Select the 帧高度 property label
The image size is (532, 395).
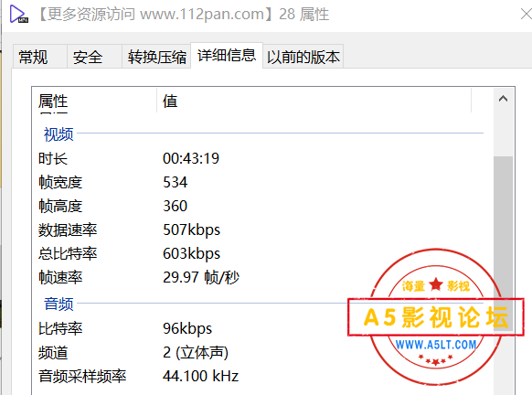(x=60, y=206)
